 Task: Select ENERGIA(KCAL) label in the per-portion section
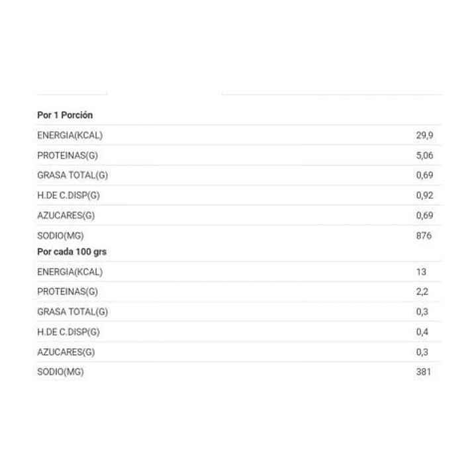click(70, 136)
